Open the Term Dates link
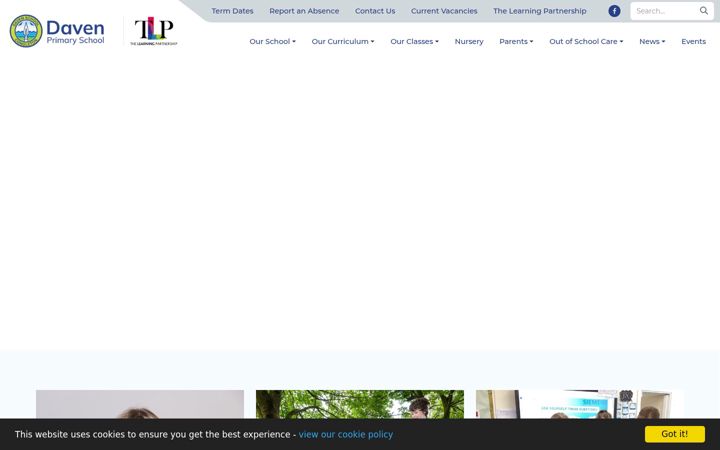The height and width of the screenshot is (450, 720). click(232, 11)
